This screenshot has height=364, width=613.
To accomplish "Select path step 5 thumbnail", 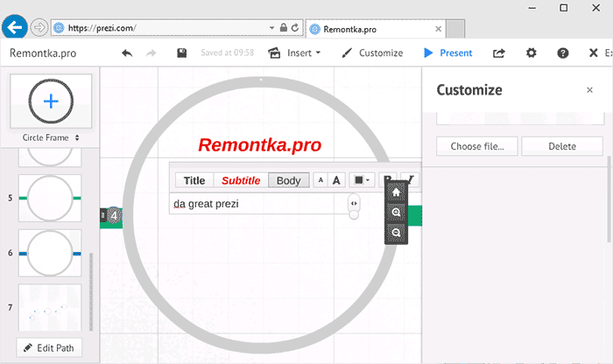I will (50, 198).
